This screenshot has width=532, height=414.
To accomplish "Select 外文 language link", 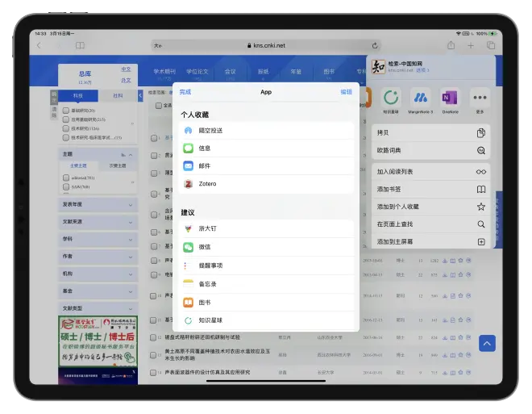I will pyautogui.click(x=126, y=81).
